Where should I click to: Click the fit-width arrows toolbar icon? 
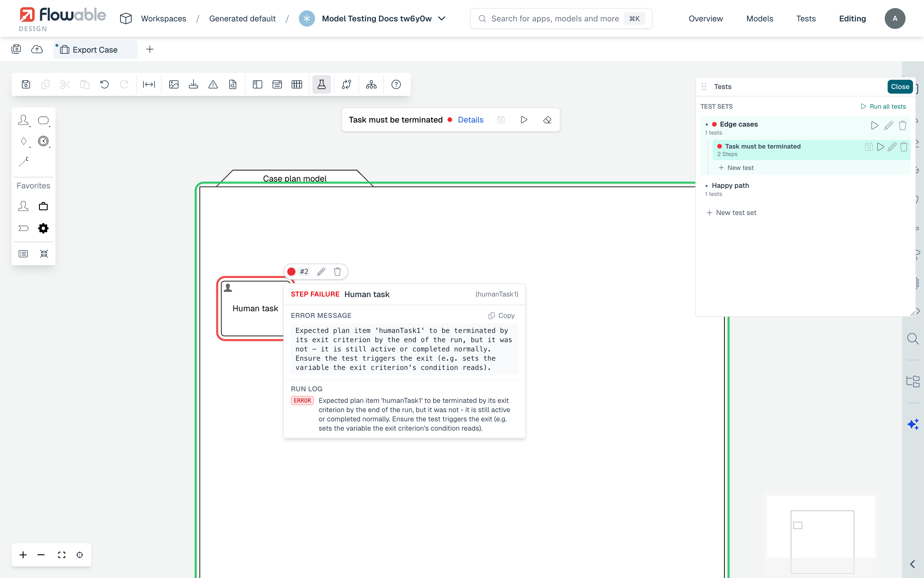(149, 84)
